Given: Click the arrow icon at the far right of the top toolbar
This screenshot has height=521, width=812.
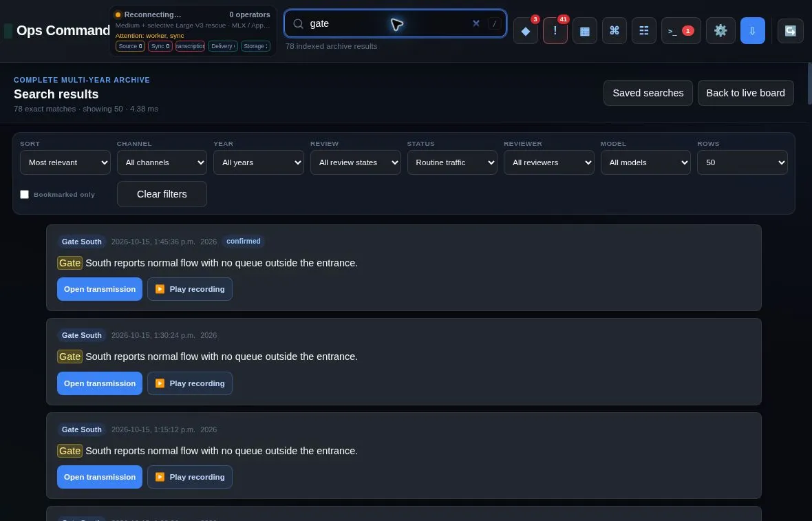Looking at the screenshot, I should tap(790, 30).
